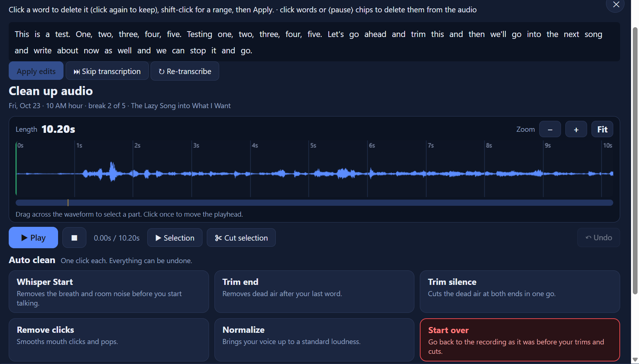Delete the word "write" in transcript
The width and height of the screenshot is (639, 364).
pos(42,50)
